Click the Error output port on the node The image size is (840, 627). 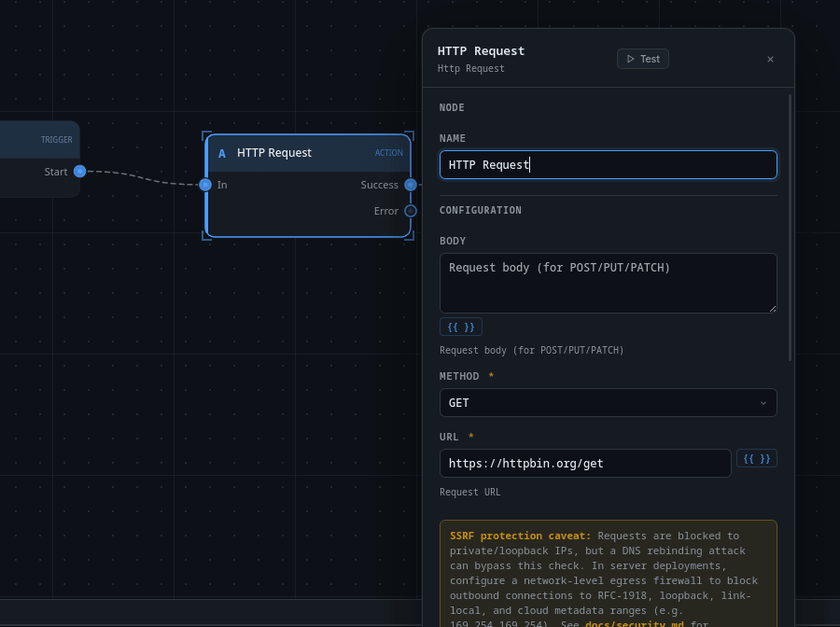411,211
